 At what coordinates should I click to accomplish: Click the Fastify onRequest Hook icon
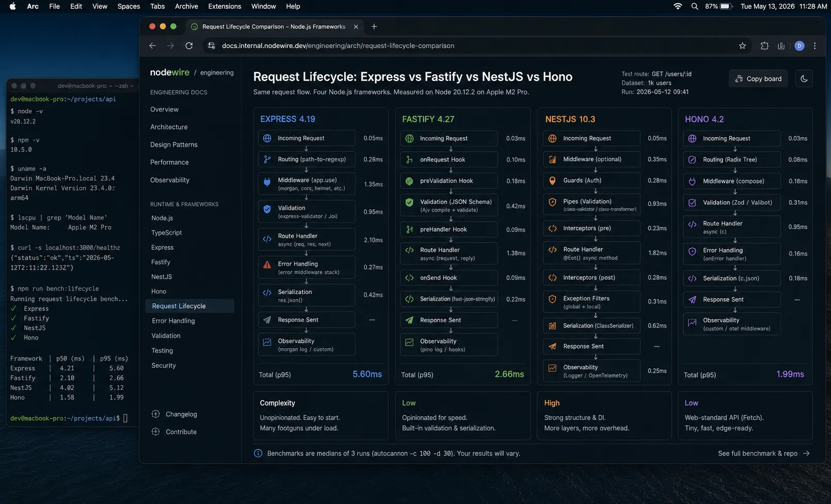[409, 160]
